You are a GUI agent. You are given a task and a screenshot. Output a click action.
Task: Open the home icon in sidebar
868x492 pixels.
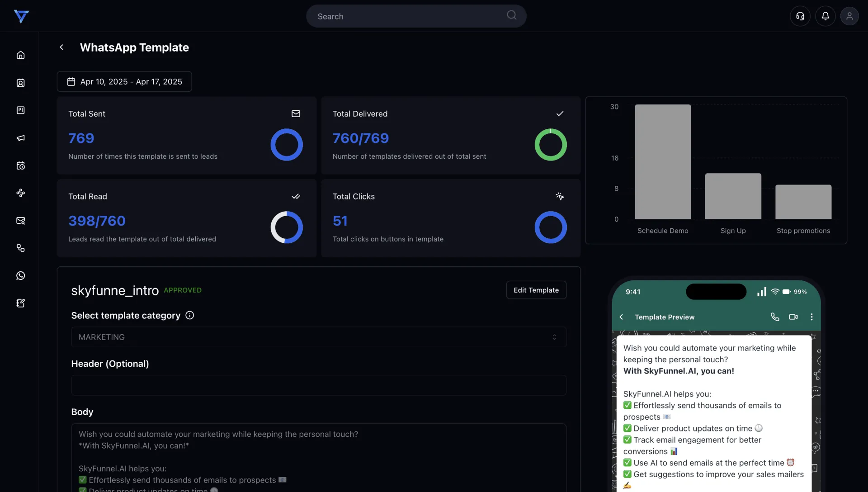tap(21, 55)
